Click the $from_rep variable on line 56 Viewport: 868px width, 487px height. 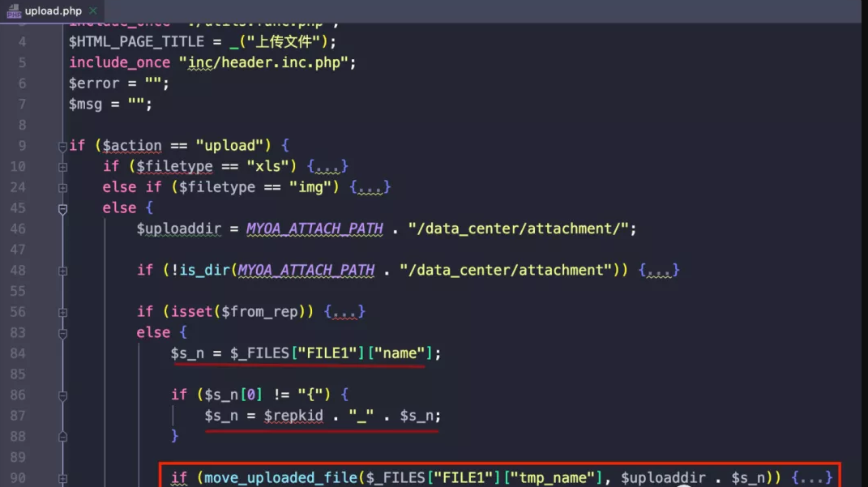[259, 312]
